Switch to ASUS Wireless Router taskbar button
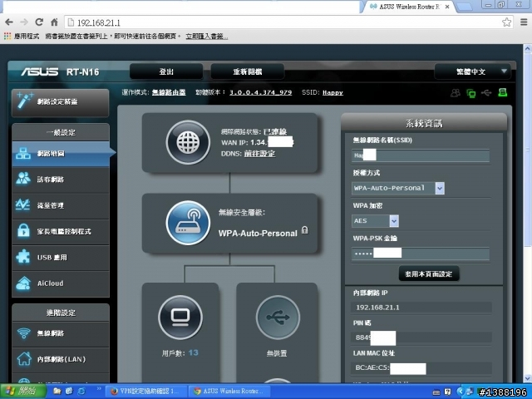Viewport: 532px width, 399px height. click(x=229, y=392)
